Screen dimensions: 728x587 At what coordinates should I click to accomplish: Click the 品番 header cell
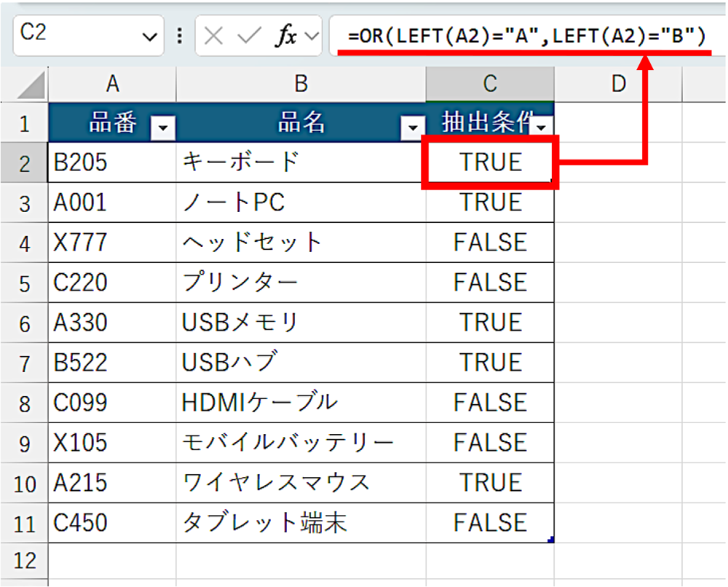(x=112, y=122)
